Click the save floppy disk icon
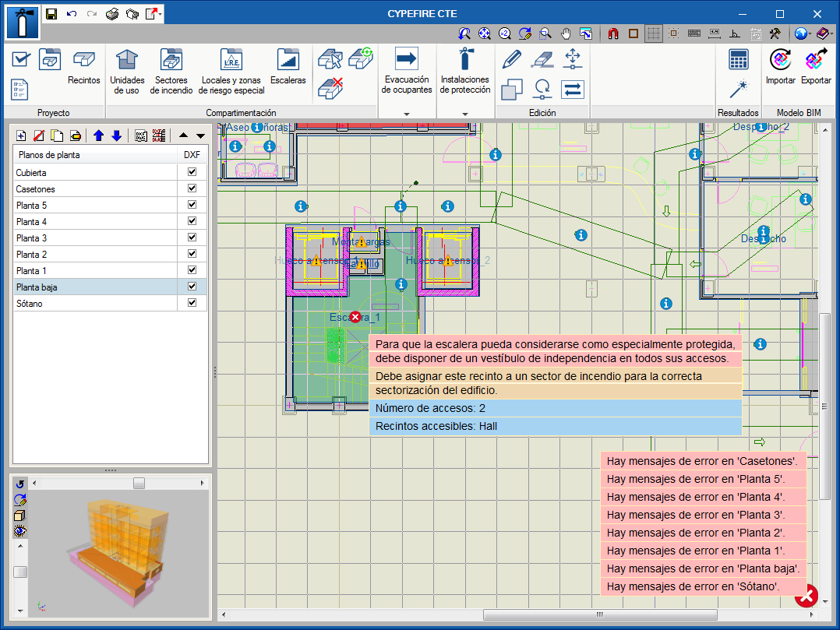The height and width of the screenshot is (630, 840). point(51,14)
